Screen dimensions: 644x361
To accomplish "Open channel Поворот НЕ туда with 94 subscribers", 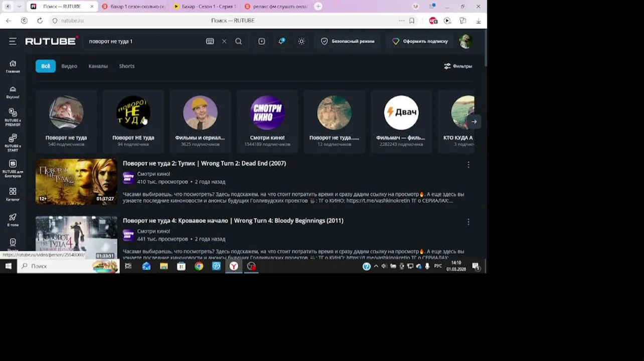I will 133,121.
